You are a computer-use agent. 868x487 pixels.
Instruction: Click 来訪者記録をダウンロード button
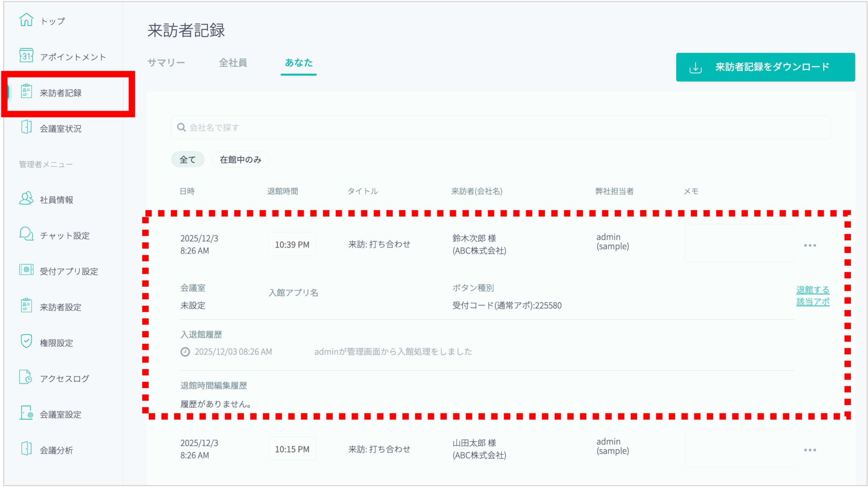click(x=765, y=67)
